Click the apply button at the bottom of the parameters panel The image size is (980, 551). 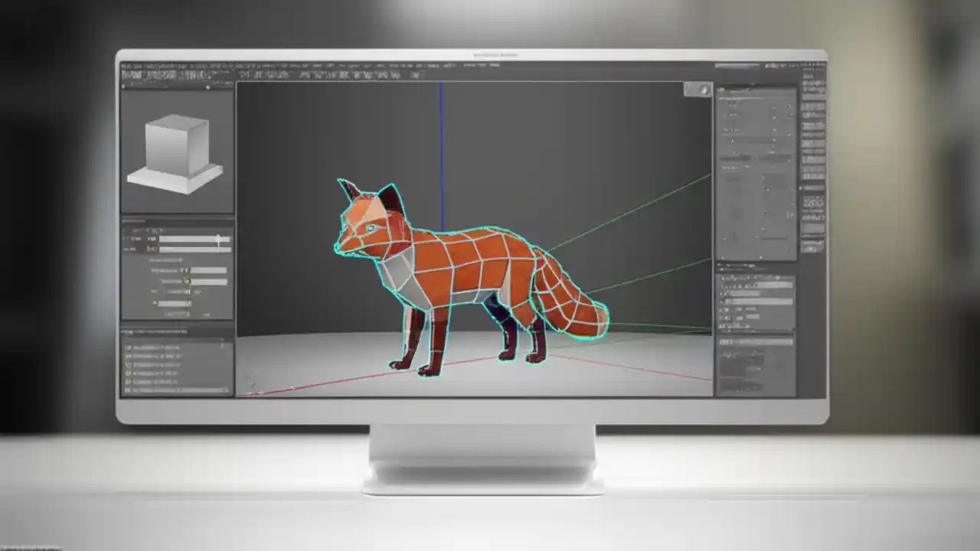point(176,314)
